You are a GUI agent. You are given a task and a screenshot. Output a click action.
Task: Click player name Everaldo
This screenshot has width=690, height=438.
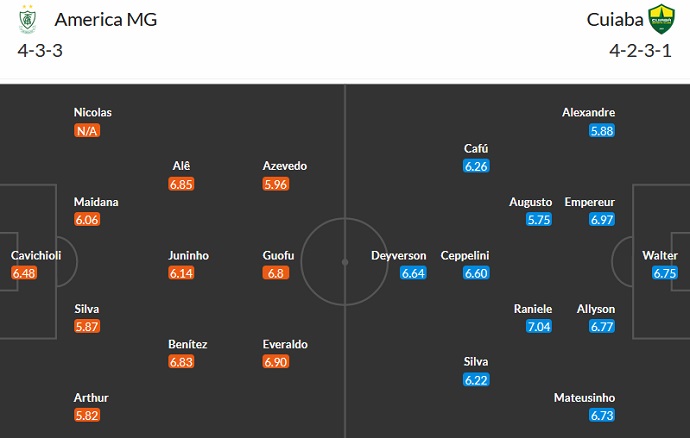point(285,344)
